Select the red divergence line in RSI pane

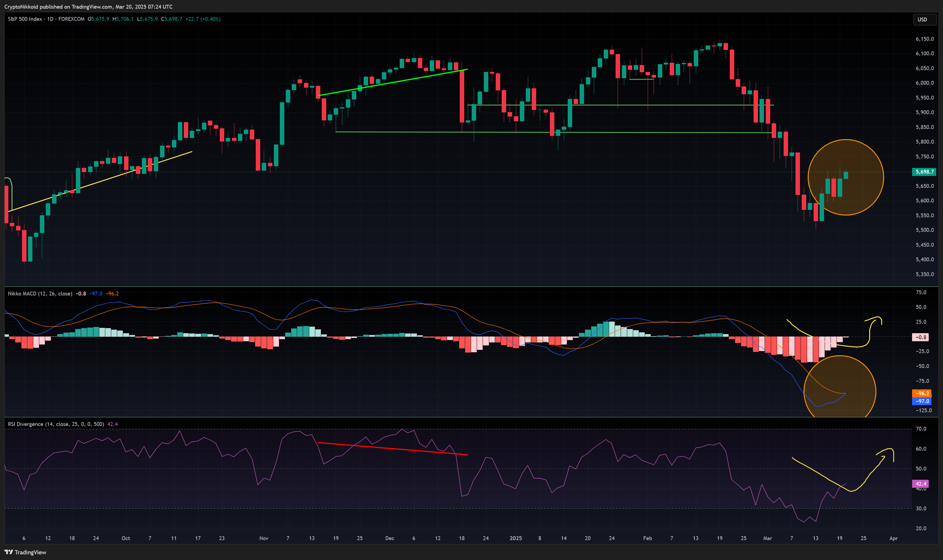point(393,449)
